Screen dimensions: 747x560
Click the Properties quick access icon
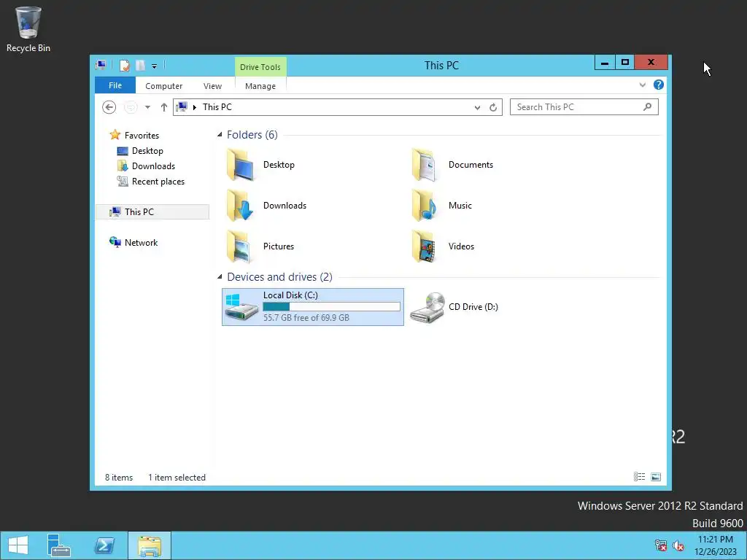pos(124,65)
